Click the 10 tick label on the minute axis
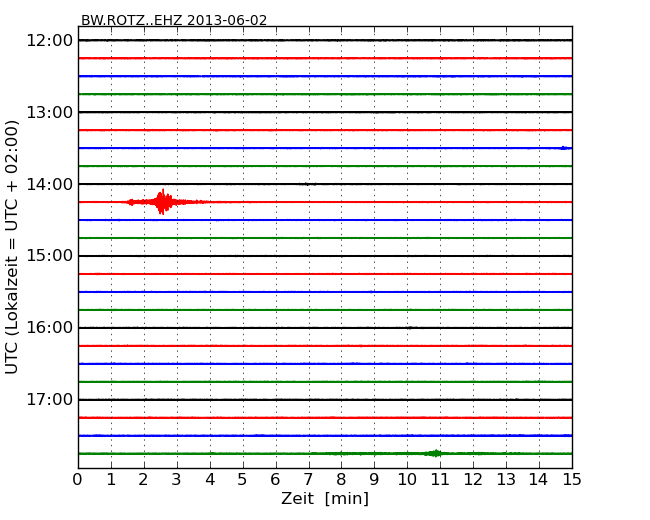This screenshot has height=520, width=650. [x=407, y=480]
